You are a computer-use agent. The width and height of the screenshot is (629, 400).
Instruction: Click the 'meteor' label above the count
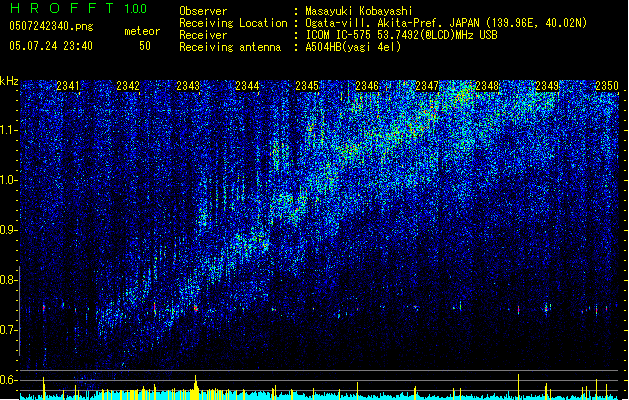pos(142,31)
